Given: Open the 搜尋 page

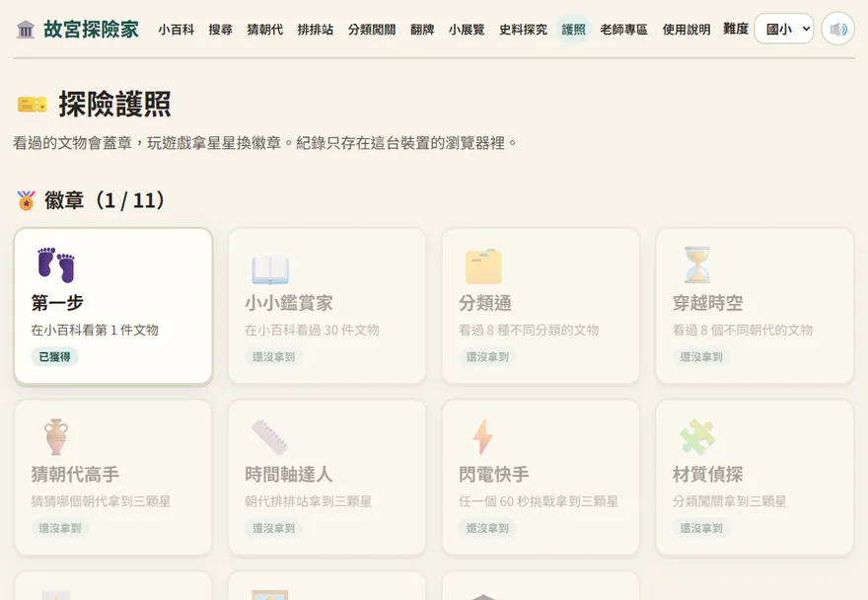Looking at the screenshot, I should (x=220, y=30).
